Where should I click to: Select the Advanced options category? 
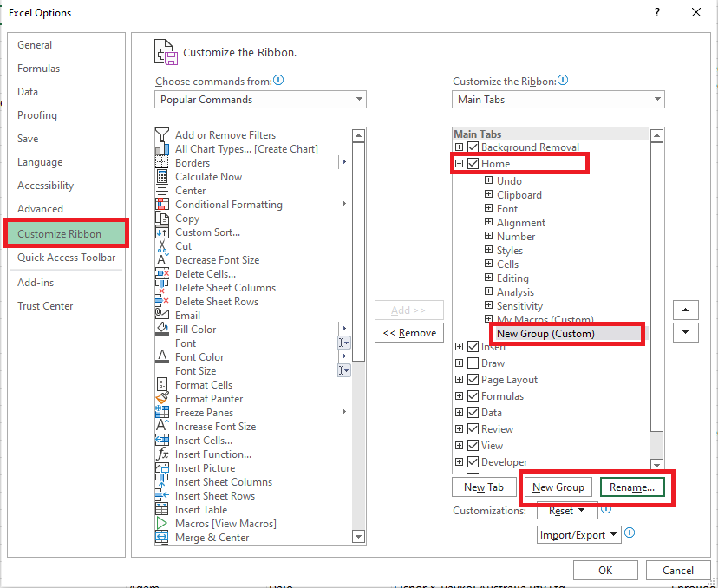(x=40, y=209)
